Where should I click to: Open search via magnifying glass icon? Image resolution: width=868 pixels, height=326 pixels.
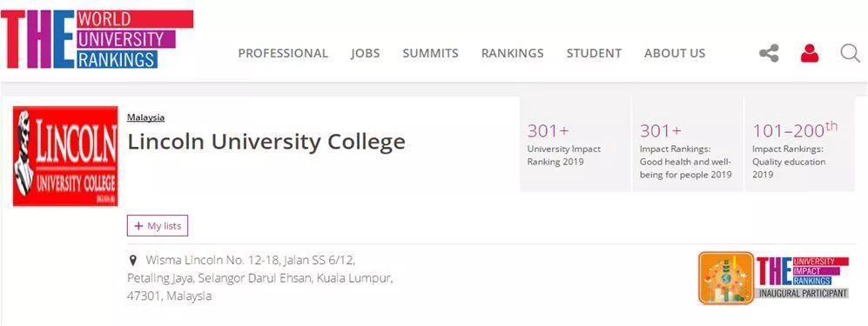coord(850,54)
